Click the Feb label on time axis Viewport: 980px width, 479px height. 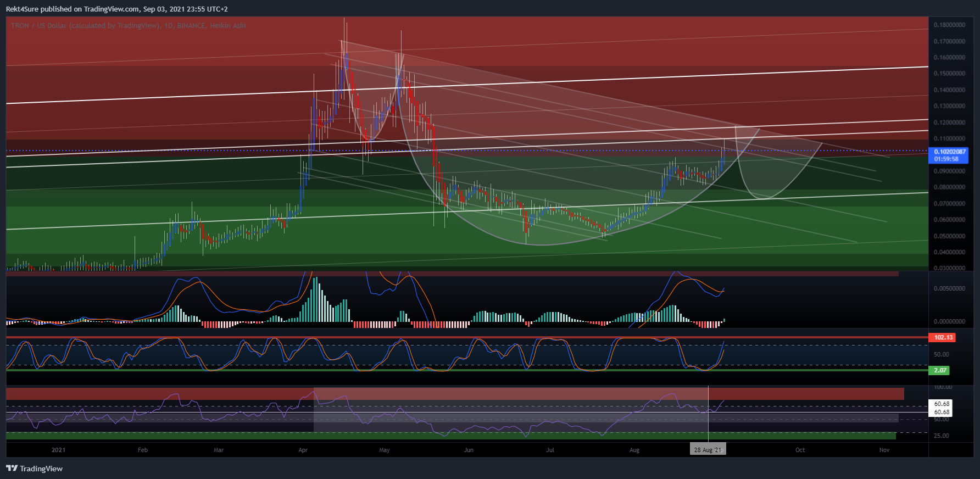[x=143, y=450]
